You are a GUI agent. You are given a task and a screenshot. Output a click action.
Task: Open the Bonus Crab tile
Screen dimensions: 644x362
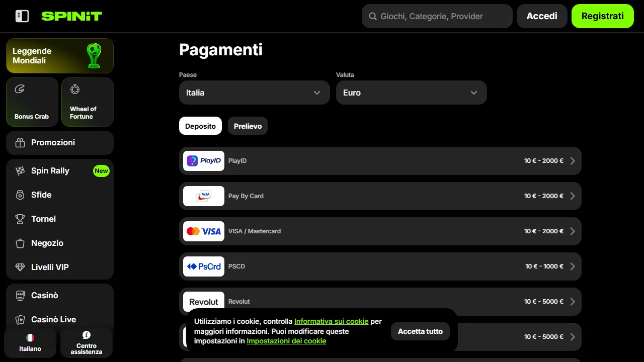32,102
